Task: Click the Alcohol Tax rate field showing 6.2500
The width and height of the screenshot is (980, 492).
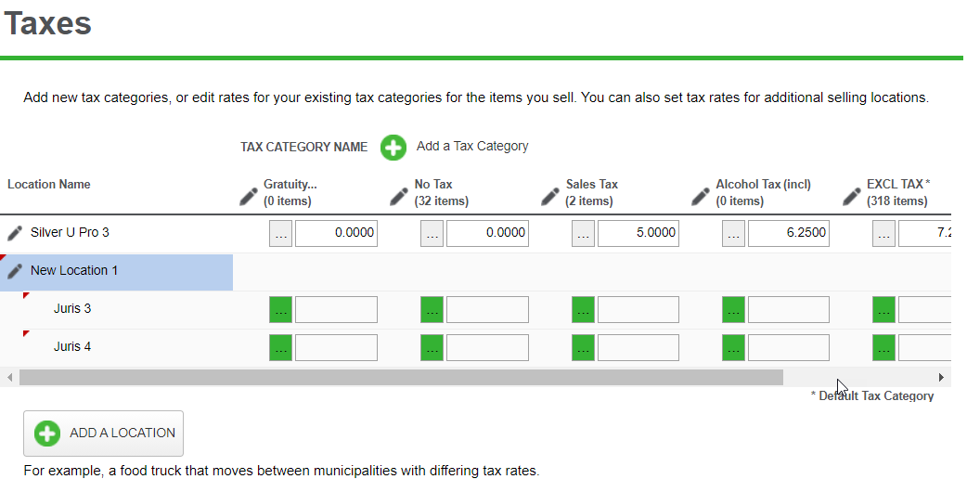Action: pos(789,233)
